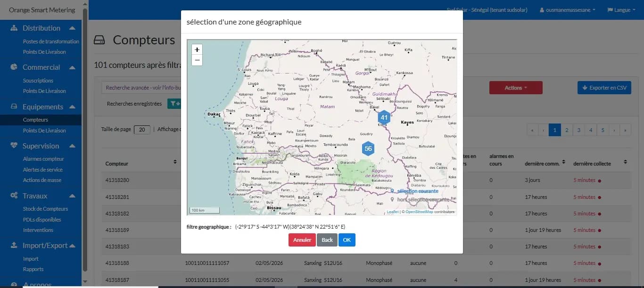The image size is (644, 288).
Task: Collapse the Equipements section
Action: click(72, 107)
